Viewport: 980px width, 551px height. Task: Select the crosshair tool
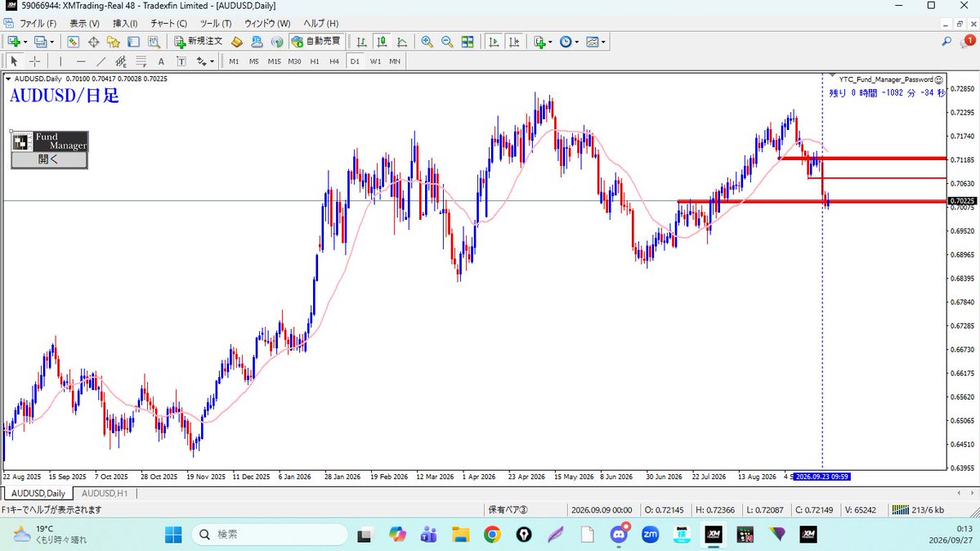click(35, 61)
